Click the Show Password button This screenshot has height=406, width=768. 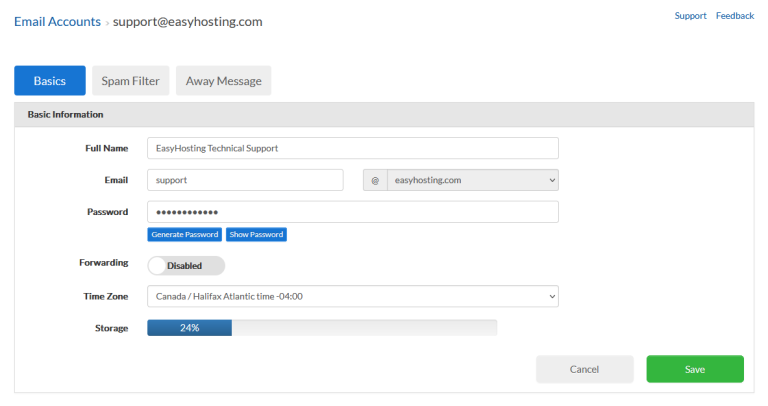256,235
